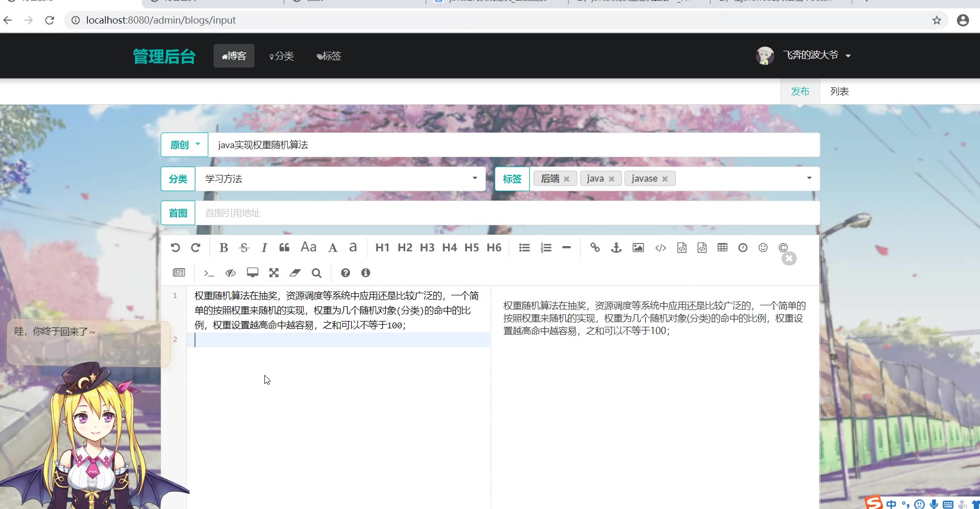The image size is (980, 509).
Task: Insert a table
Action: coord(722,248)
